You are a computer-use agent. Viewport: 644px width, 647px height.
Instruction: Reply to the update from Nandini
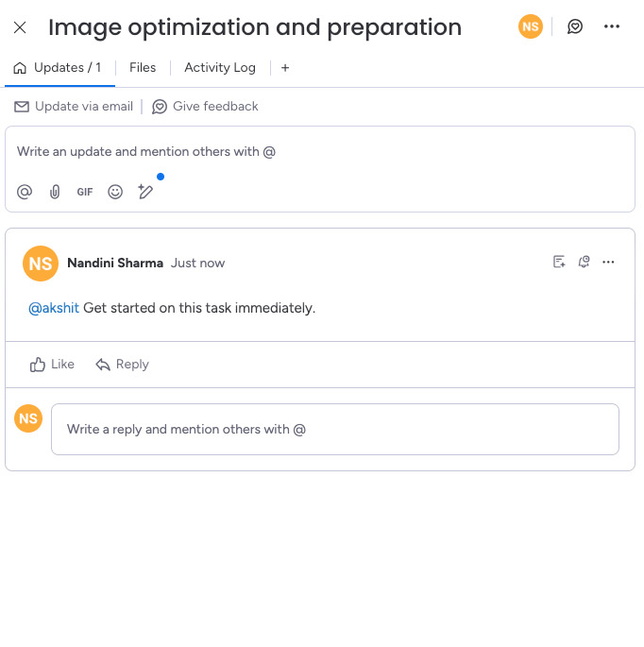122,365
